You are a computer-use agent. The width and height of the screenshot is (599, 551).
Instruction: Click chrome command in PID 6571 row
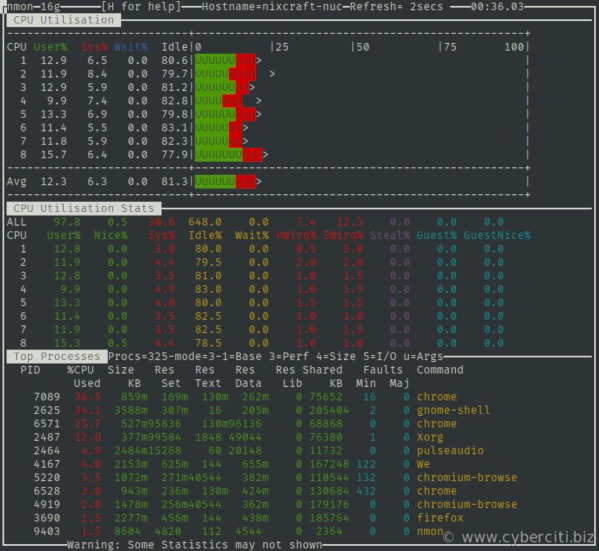(x=437, y=424)
